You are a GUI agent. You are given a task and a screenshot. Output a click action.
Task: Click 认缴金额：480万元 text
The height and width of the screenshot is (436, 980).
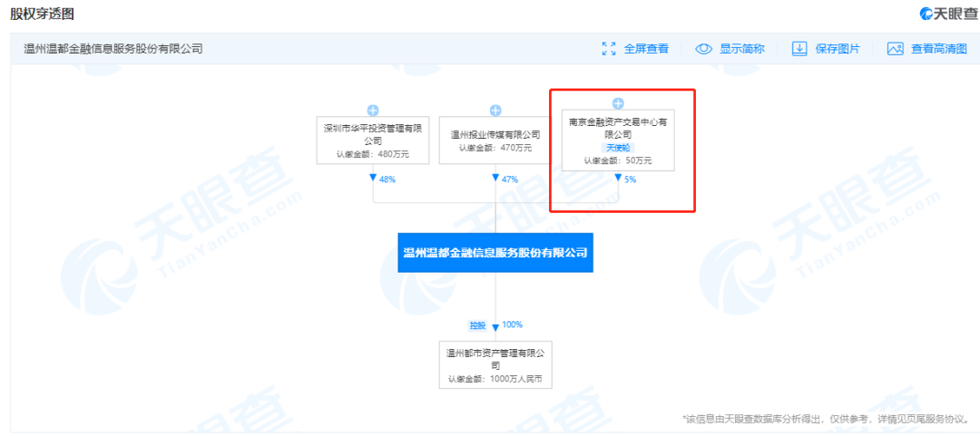click(373, 154)
